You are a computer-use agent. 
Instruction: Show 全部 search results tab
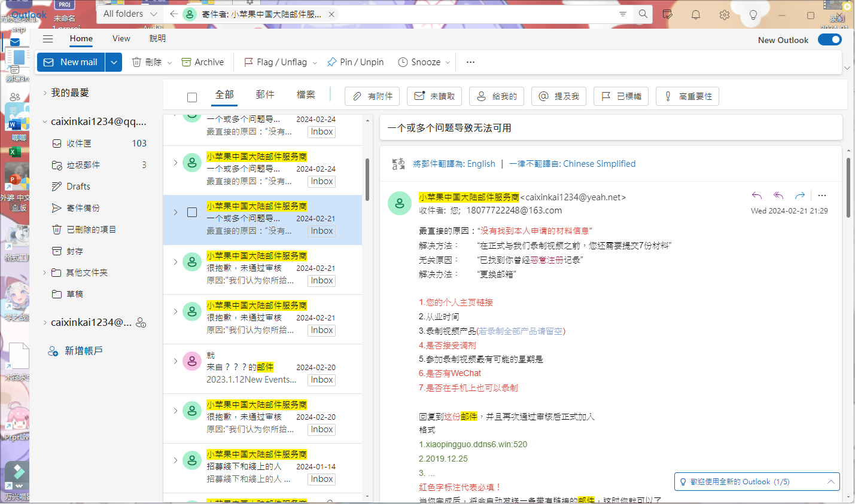[x=224, y=94]
